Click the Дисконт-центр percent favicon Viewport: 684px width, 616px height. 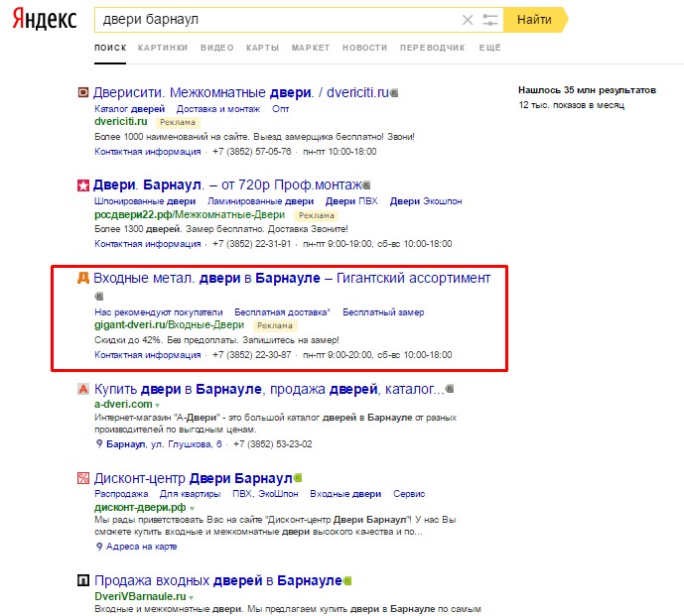pyautogui.click(x=82, y=478)
